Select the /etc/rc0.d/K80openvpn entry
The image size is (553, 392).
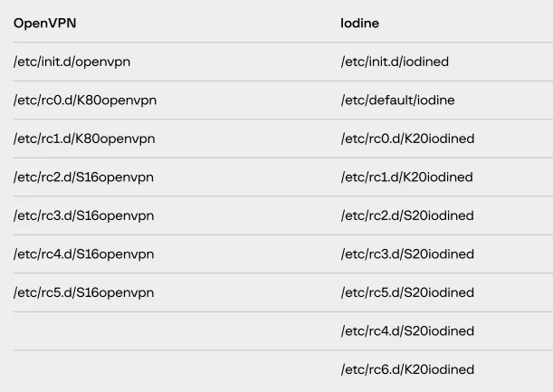(85, 100)
